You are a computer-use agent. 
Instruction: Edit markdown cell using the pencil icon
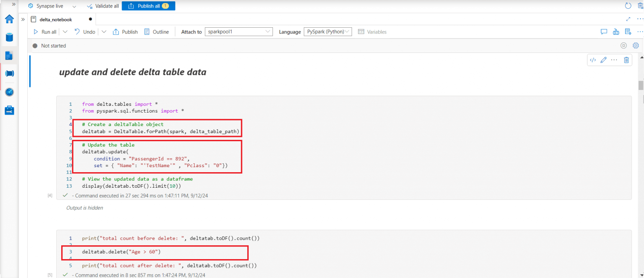[x=604, y=60]
